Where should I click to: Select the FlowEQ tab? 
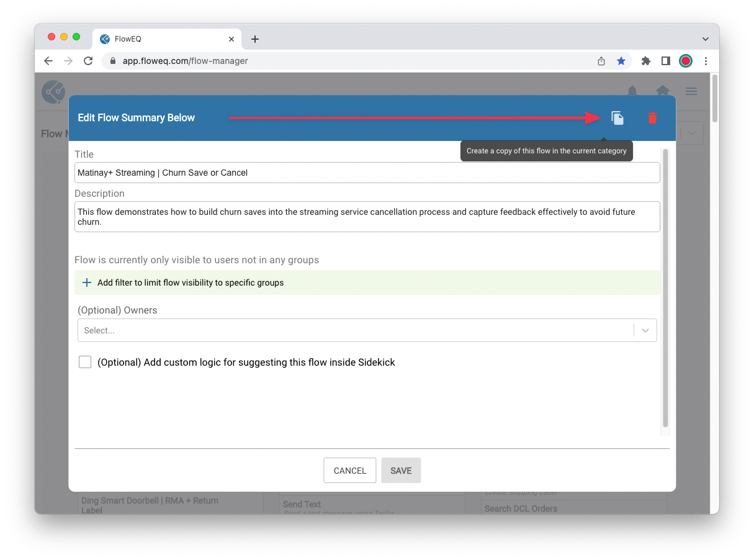coord(167,39)
